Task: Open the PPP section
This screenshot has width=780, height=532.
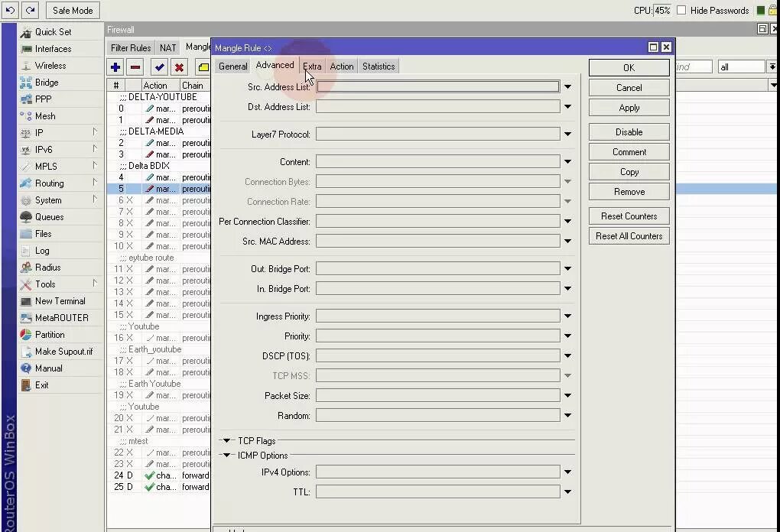Action: point(44,99)
